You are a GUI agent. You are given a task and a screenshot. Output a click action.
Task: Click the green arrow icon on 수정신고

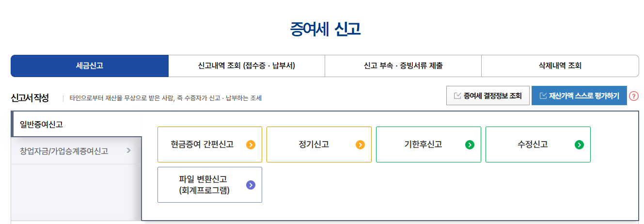coord(579,144)
